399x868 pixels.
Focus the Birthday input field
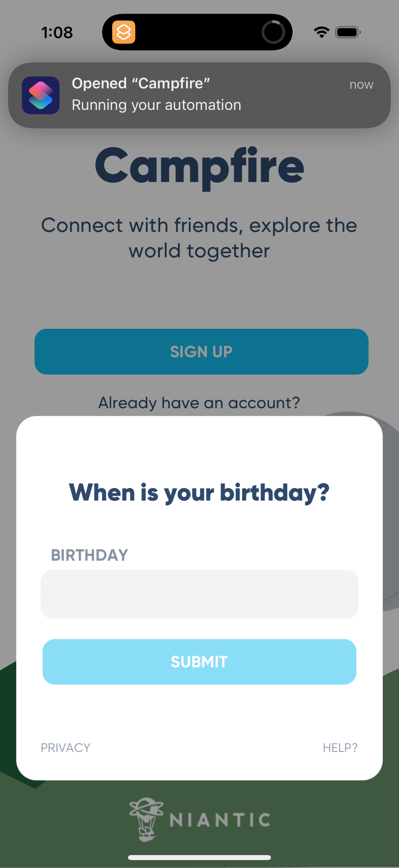click(x=199, y=594)
